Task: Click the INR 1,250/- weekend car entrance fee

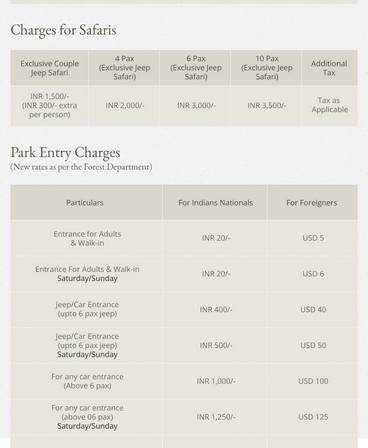Action: point(216,417)
